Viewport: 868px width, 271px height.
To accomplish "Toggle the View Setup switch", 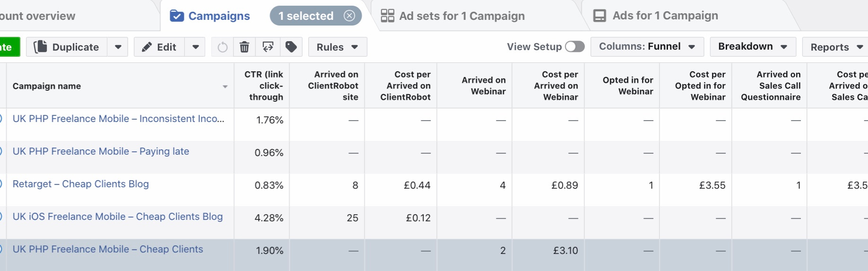I will point(575,46).
